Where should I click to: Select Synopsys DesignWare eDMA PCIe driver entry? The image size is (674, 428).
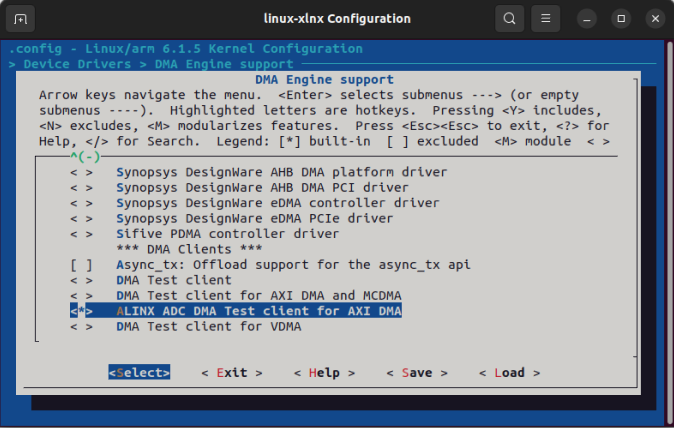tap(254, 218)
